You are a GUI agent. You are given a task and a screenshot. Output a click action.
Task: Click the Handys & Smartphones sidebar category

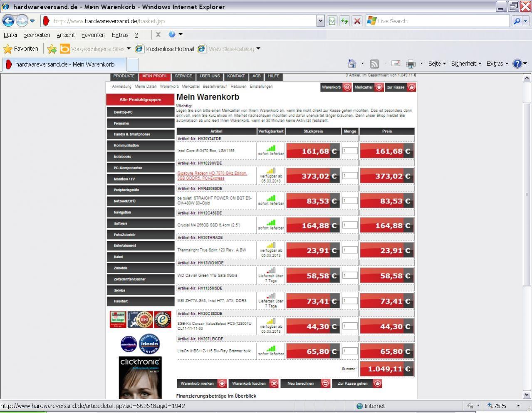click(140, 134)
